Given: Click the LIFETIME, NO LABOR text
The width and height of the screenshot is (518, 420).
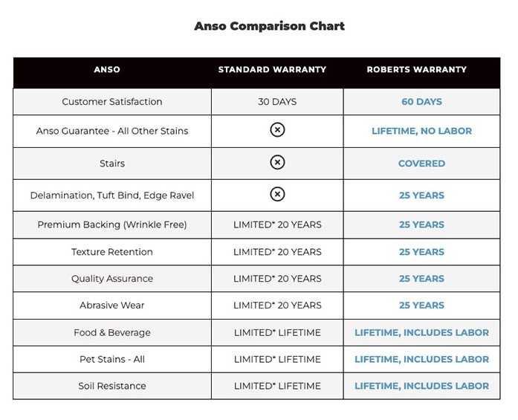Looking at the screenshot, I should click(x=421, y=131).
